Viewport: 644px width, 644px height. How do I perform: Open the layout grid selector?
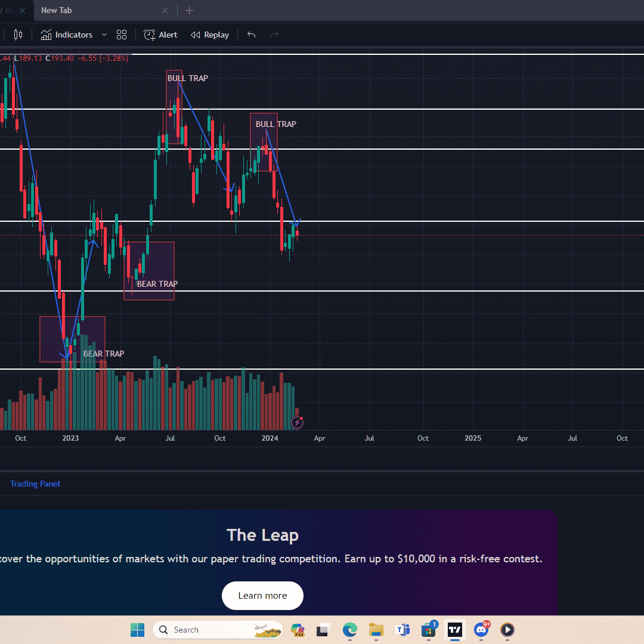click(x=122, y=35)
